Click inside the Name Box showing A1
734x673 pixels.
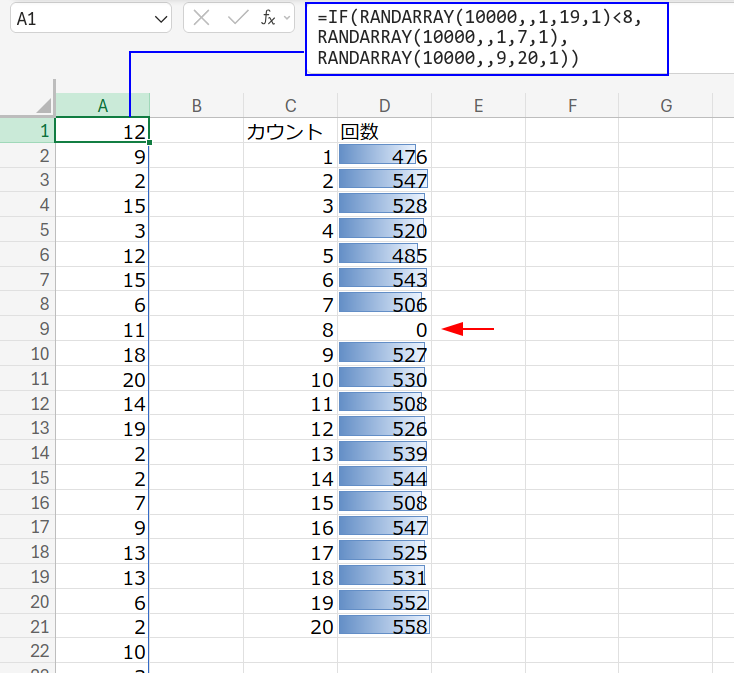[x=78, y=19]
